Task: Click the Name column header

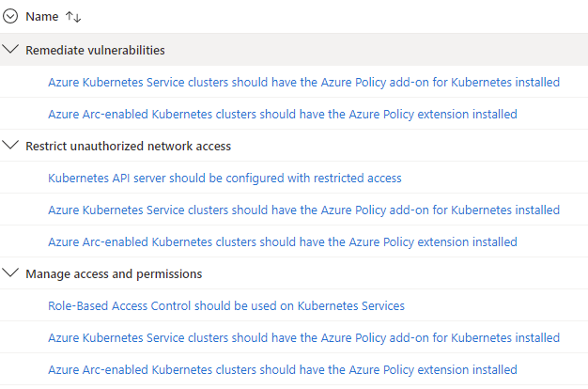Action: coord(42,17)
